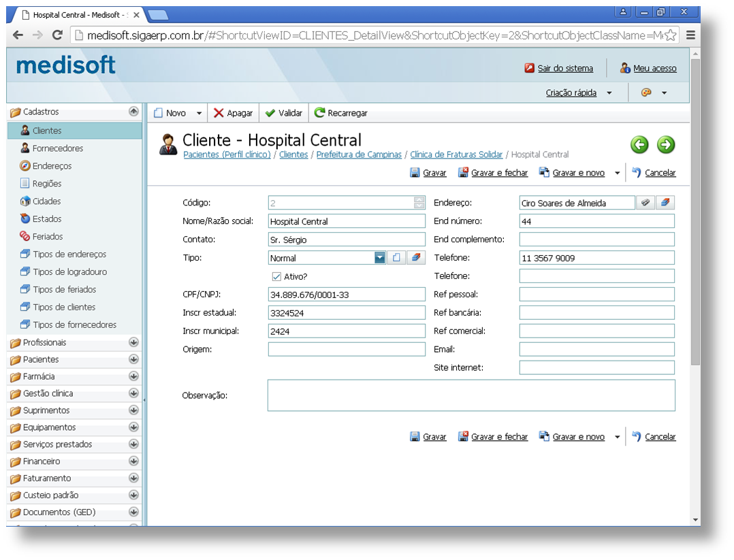The width and height of the screenshot is (734, 560).
Task: Click the Email input field
Action: 597,350
